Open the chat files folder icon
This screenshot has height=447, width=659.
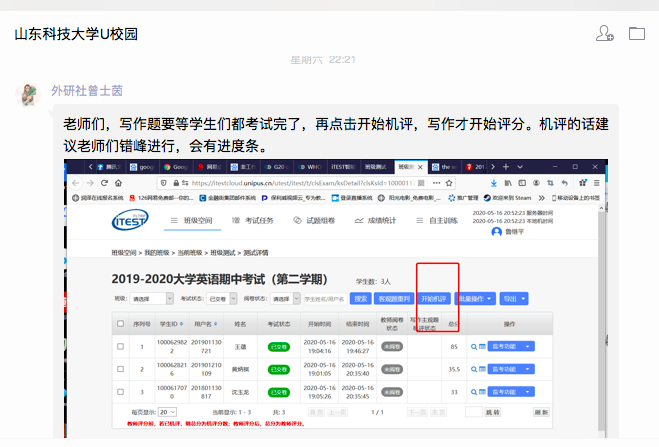pyautogui.click(x=636, y=34)
